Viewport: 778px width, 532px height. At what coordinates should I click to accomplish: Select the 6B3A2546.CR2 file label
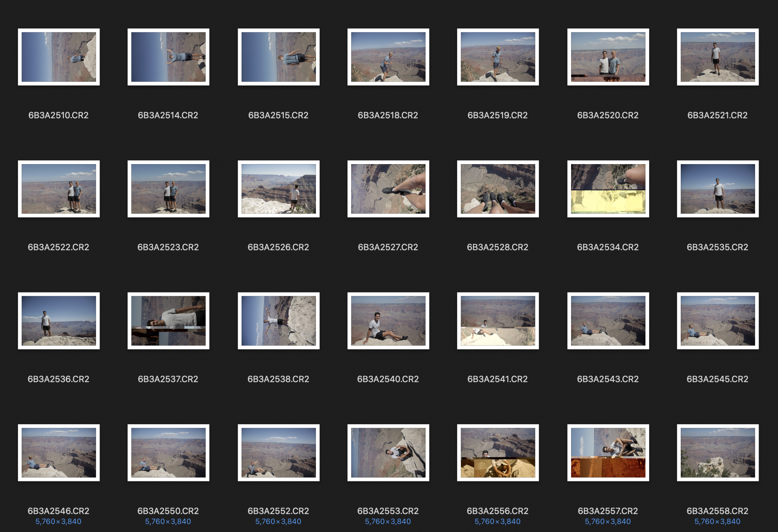58,511
